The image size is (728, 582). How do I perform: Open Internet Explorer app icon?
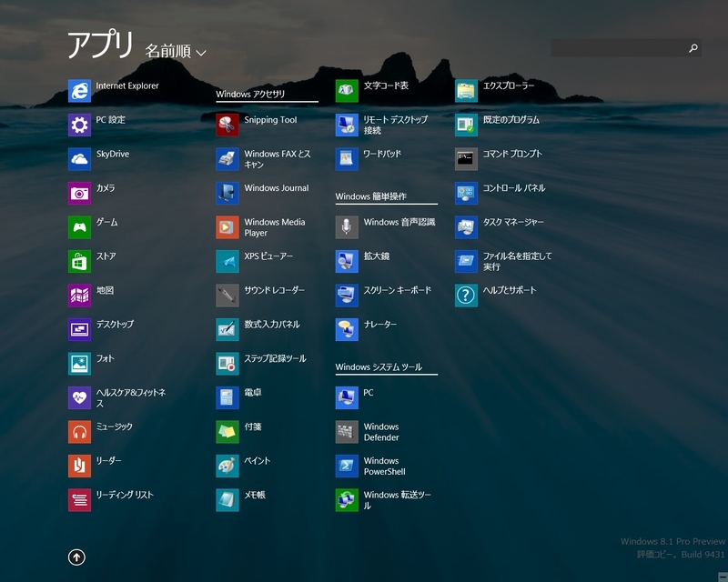(79, 91)
